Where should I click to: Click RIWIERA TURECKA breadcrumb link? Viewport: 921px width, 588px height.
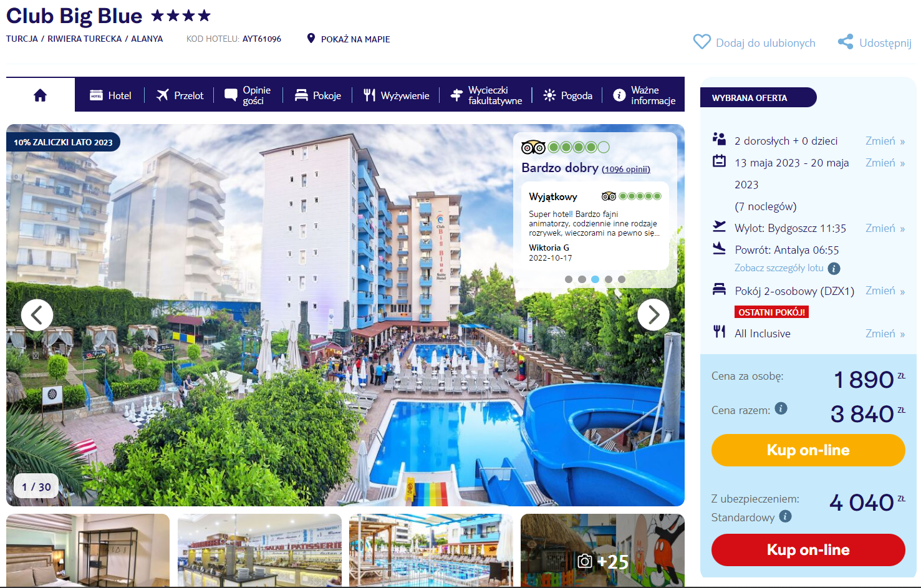[85, 39]
